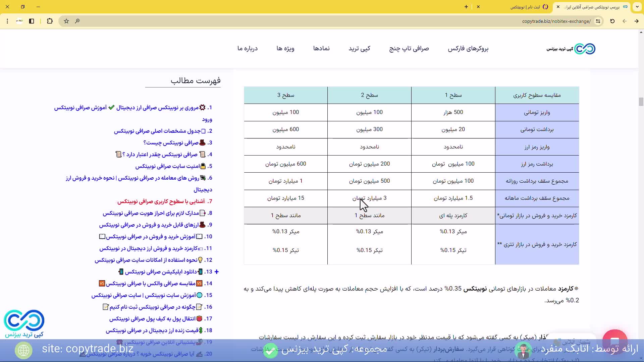
Task: Open Chrome's three-dot menu
Action: click(x=7, y=21)
